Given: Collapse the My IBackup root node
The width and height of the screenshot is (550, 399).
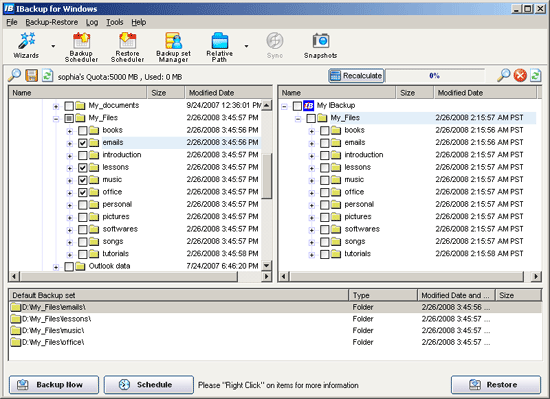Looking at the screenshot, I should tap(284, 106).
